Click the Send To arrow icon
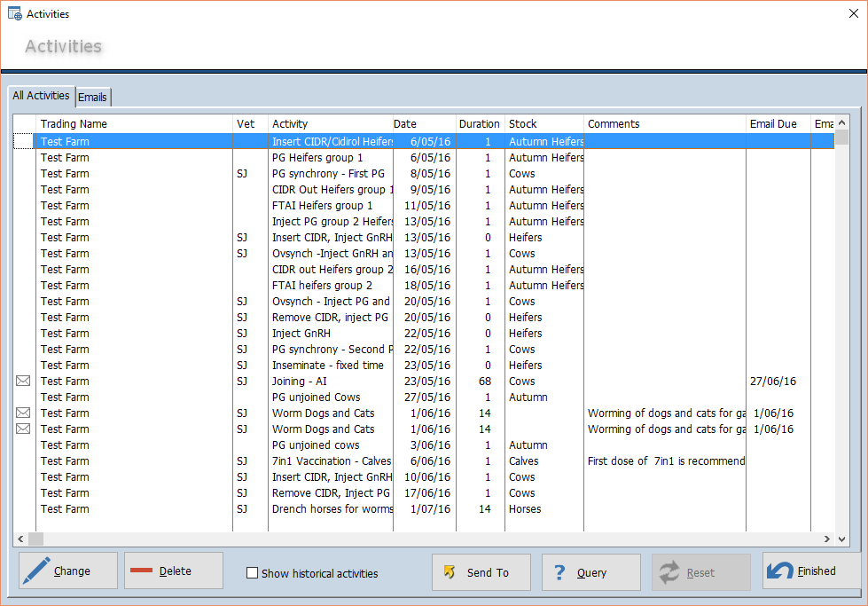This screenshot has height=606, width=868. click(x=450, y=572)
